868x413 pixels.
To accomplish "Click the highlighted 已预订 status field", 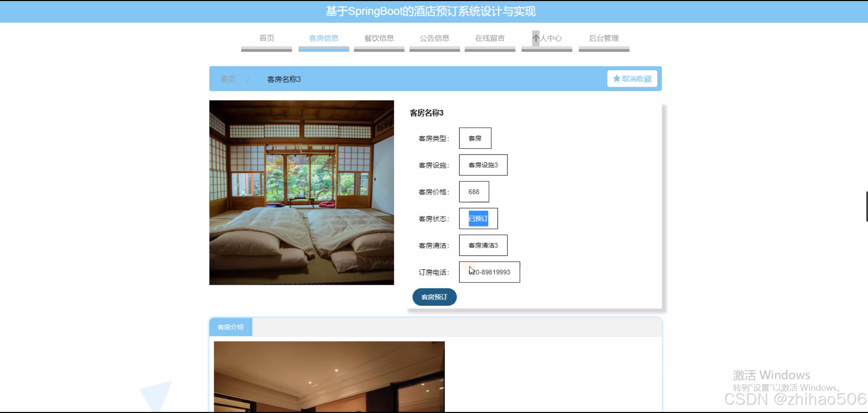I will tap(478, 218).
